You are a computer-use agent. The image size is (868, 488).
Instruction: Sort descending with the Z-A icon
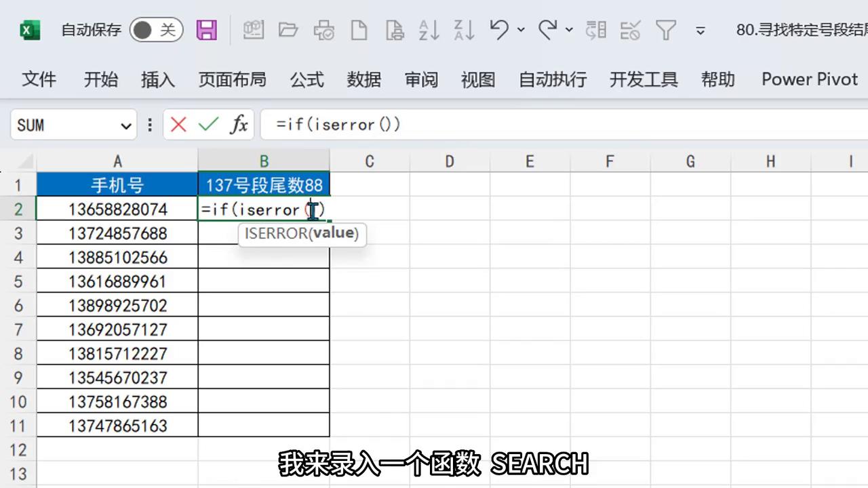click(x=464, y=30)
